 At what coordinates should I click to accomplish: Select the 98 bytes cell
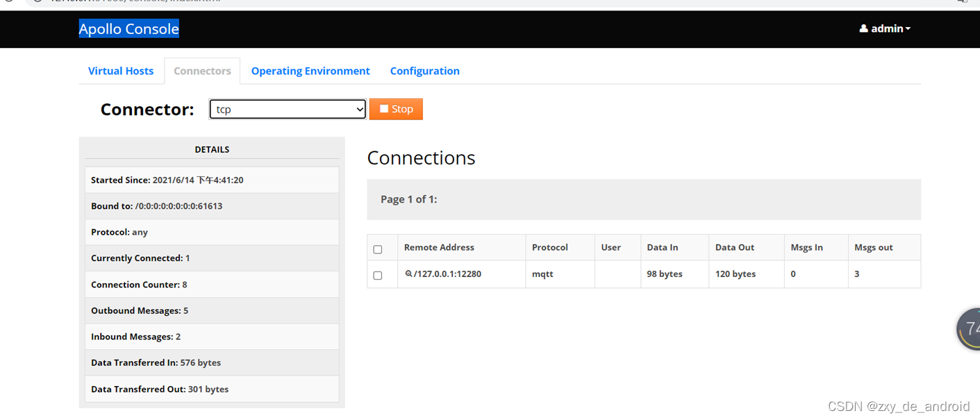click(675, 274)
